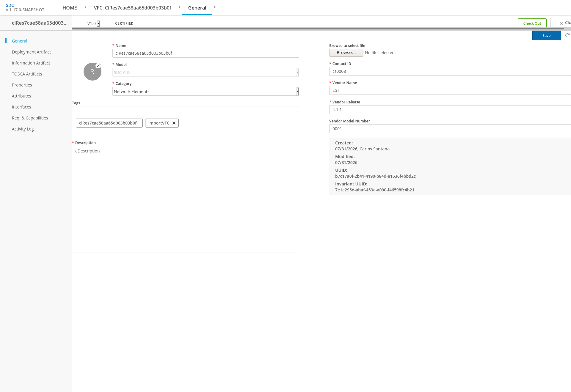Image resolution: width=571 pixels, height=392 pixels.
Task: Click the v.1.17.0-SNAPSHOT version text
Action: click(x=25, y=10)
